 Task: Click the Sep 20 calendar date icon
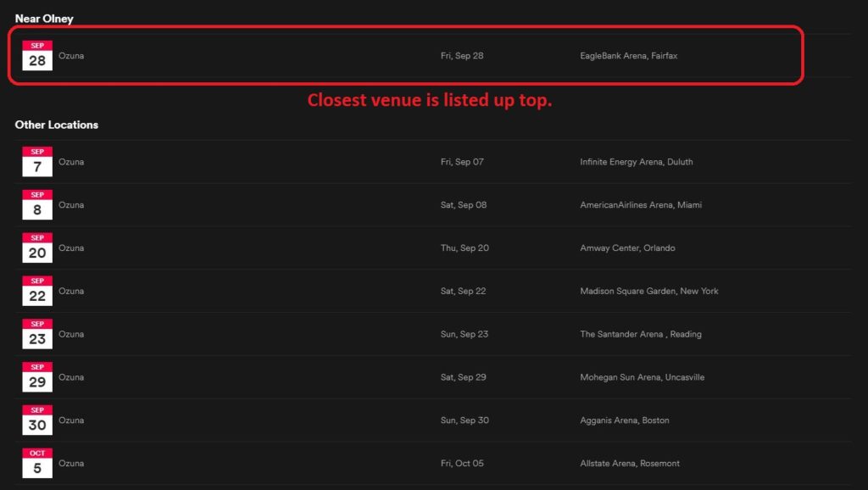pos(37,248)
